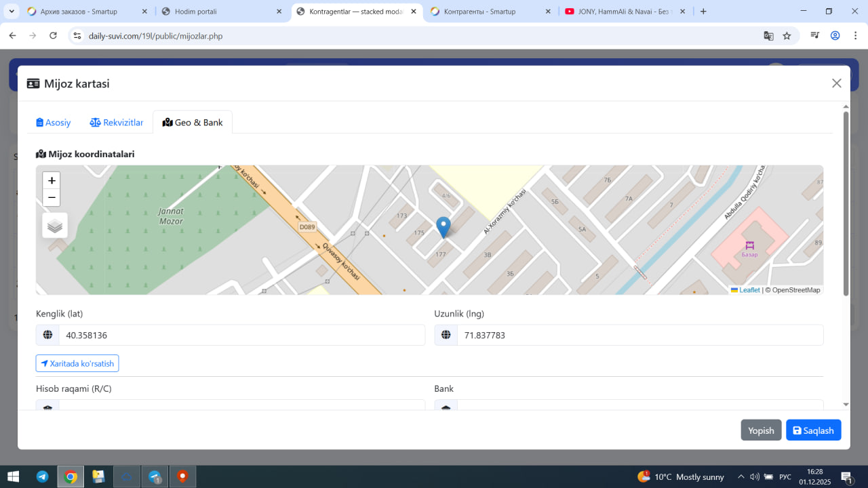The image size is (868, 488).
Task: Click the Uzunlik (lng) input field
Action: (x=639, y=335)
